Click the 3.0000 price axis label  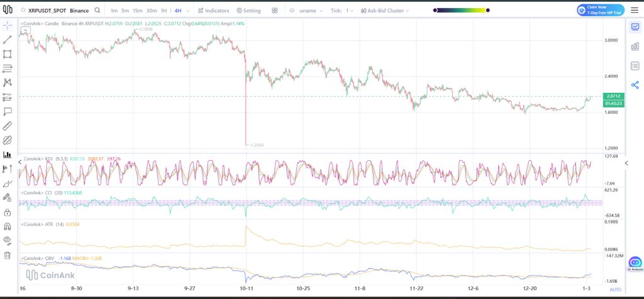611,40
